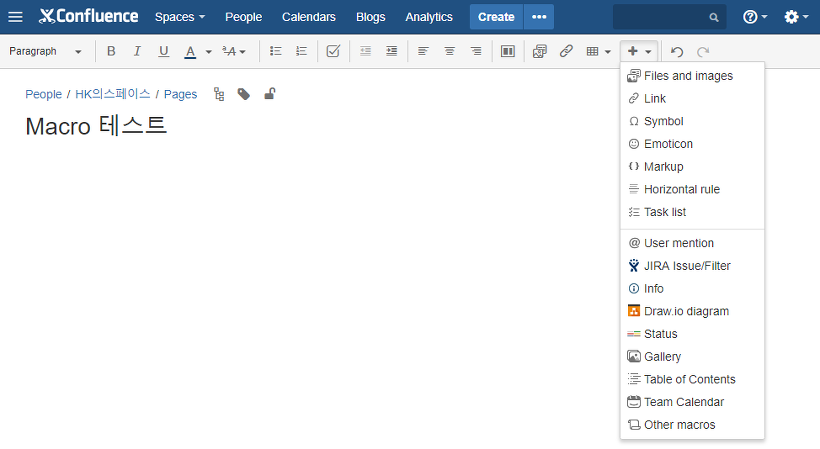Open Other macros browser

coord(692,425)
